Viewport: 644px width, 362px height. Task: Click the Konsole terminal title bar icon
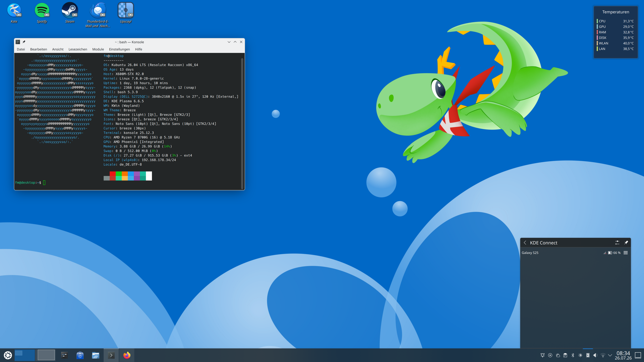[18, 42]
